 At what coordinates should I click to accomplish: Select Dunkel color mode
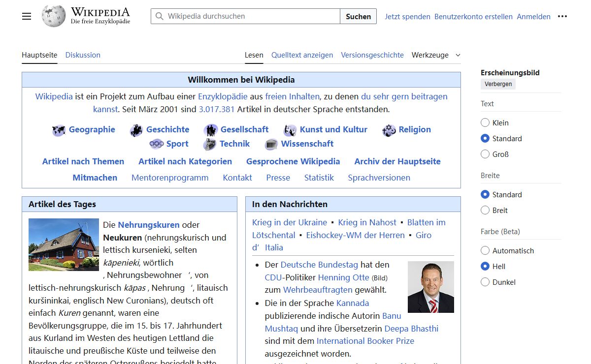485,282
